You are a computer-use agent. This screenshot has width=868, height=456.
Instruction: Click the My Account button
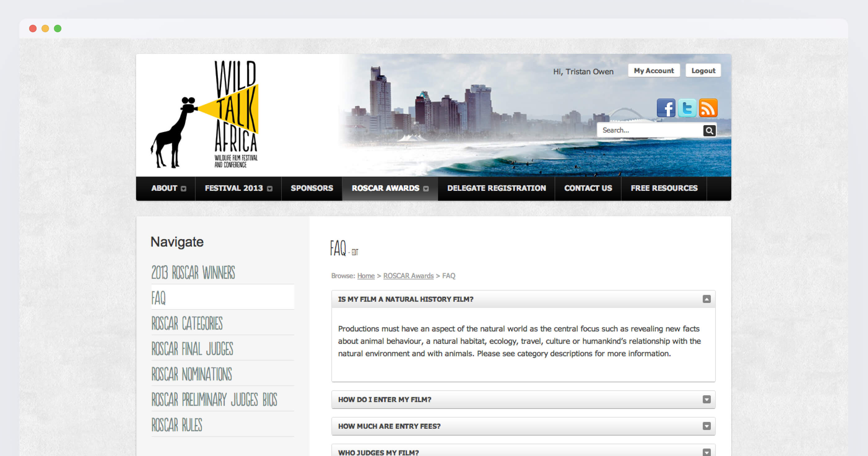(x=654, y=71)
